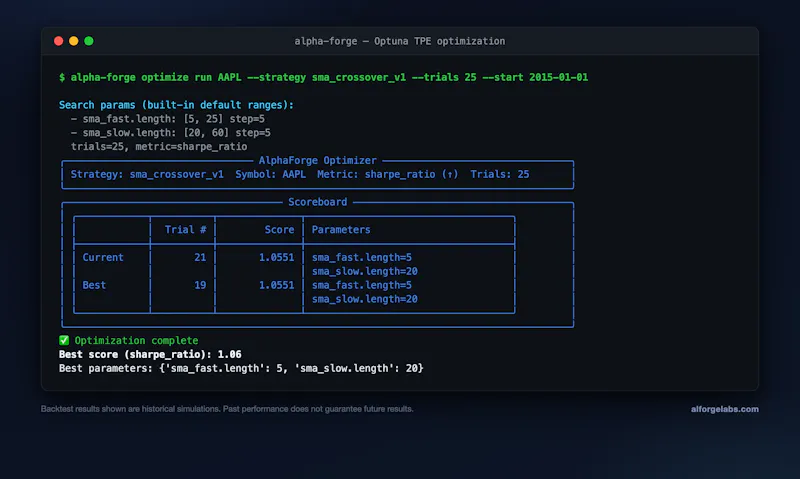Click 'sma_fast.length=5' in the Best row

click(x=362, y=285)
